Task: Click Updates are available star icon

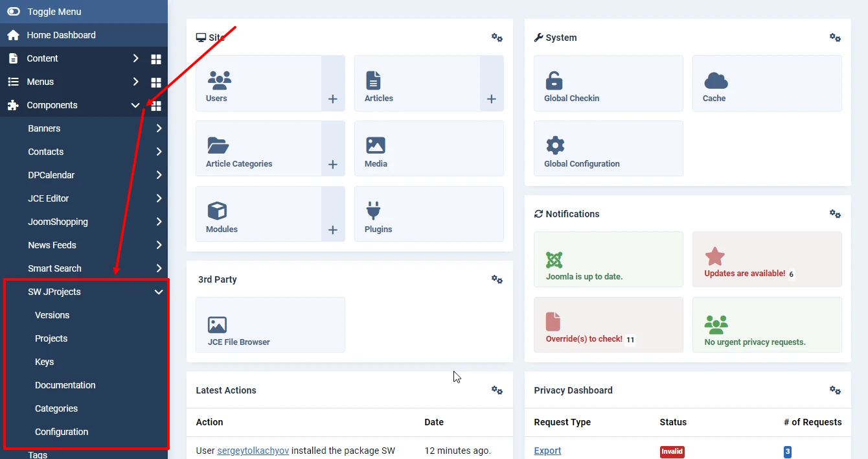Action: pyautogui.click(x=714, y=256)
